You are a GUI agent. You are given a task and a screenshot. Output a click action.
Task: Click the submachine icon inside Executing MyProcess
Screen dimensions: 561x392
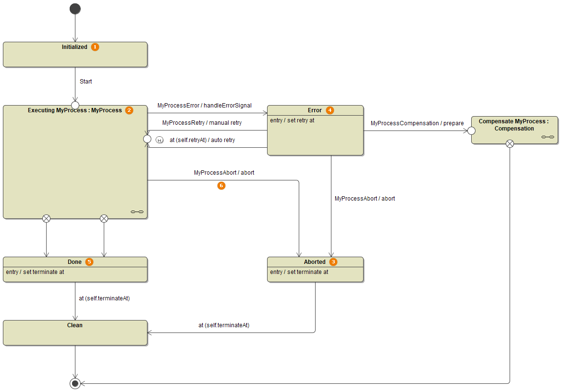tap(136, 211)
